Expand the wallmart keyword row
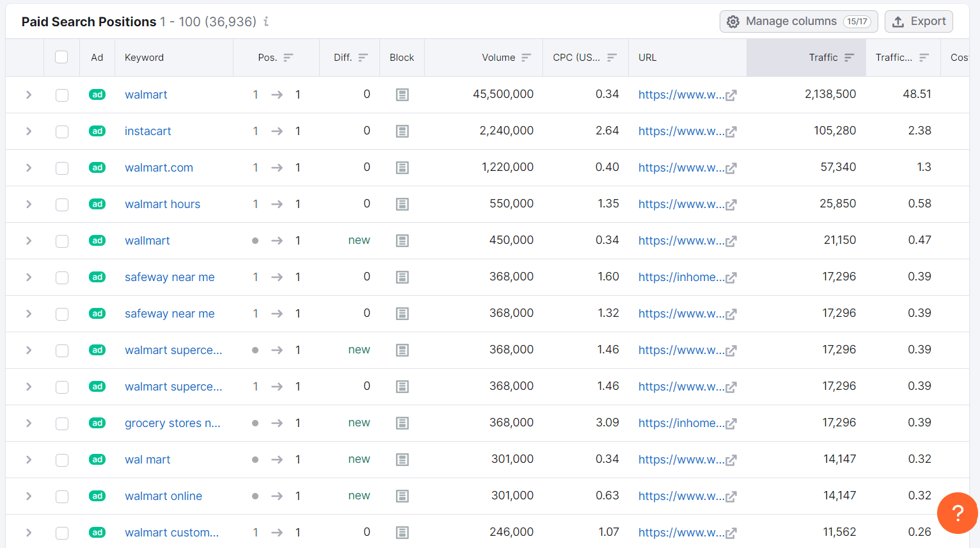Screen dimensions: 980x548 (29, 241)
